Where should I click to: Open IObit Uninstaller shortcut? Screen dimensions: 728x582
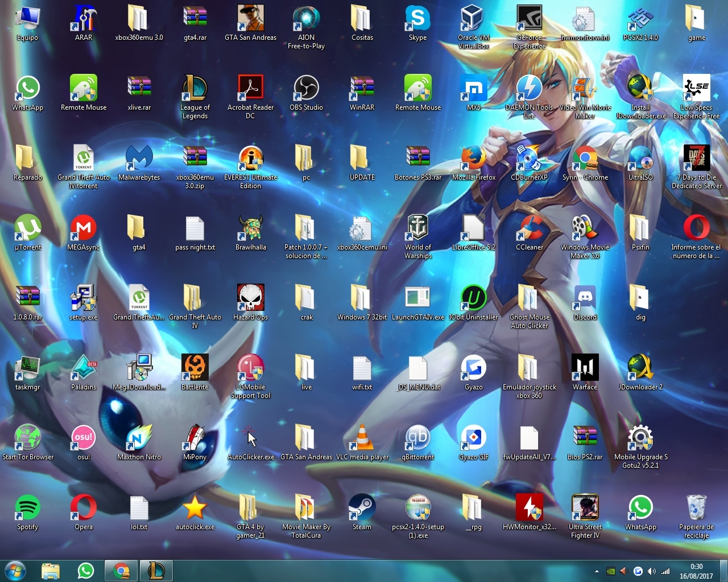(x=473, y=297)
